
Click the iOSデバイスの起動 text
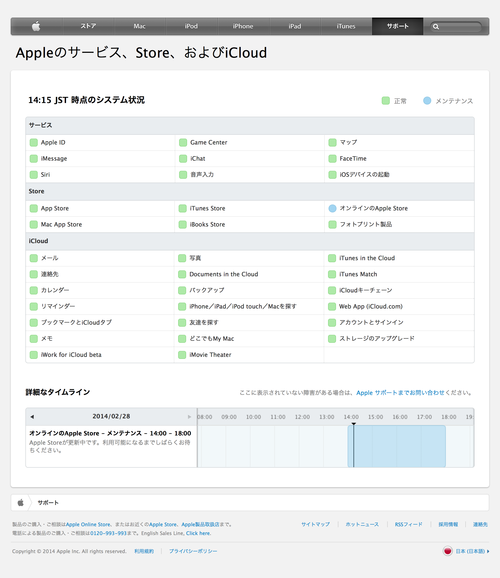point(364,174)
